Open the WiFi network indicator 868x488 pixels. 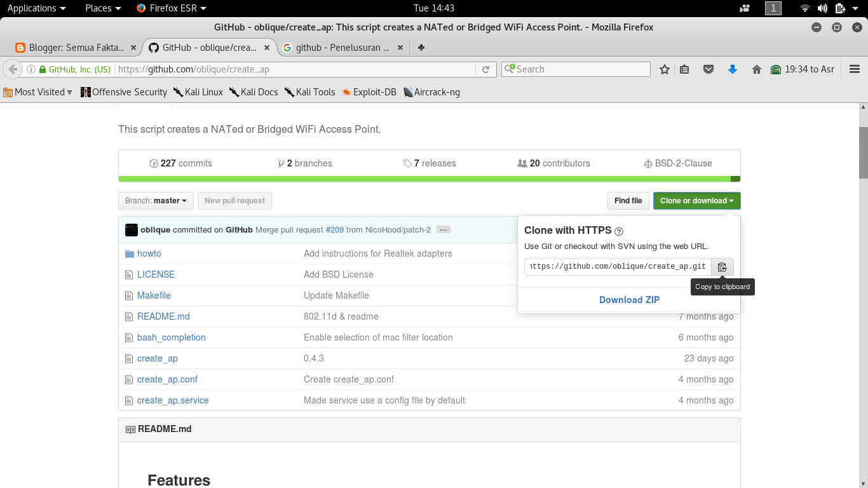pos(805,8)
